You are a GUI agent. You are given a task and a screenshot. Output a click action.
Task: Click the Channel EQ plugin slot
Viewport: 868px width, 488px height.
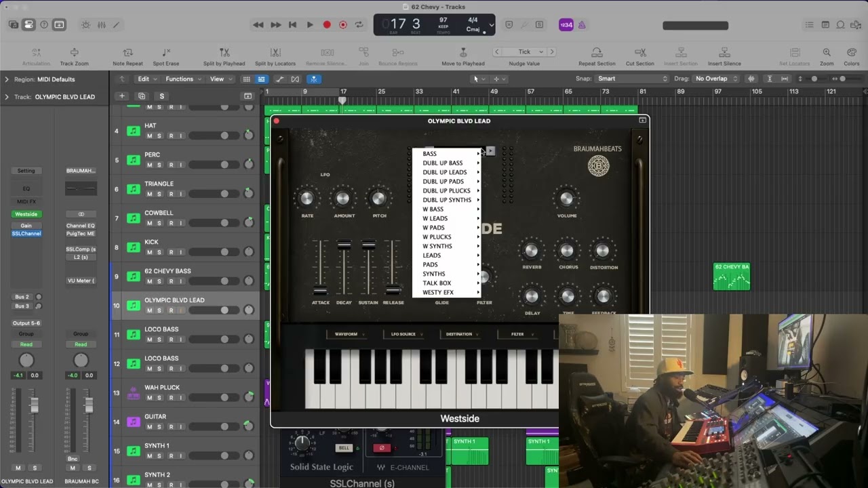click(81, 225)
